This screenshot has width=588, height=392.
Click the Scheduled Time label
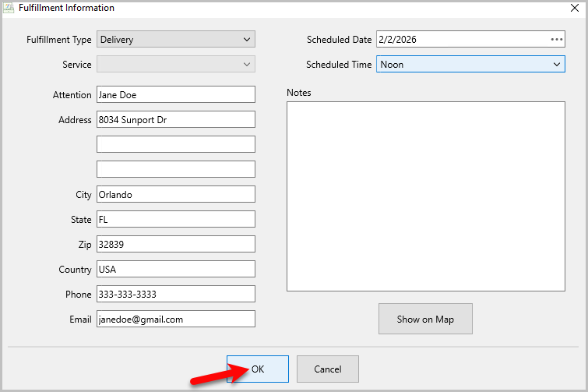click(339, 65)
